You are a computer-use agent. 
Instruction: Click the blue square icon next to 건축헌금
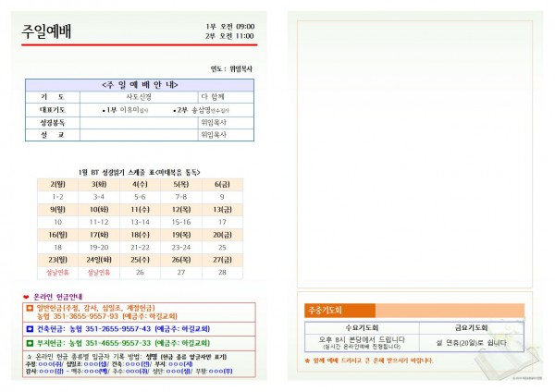[29, 328]
